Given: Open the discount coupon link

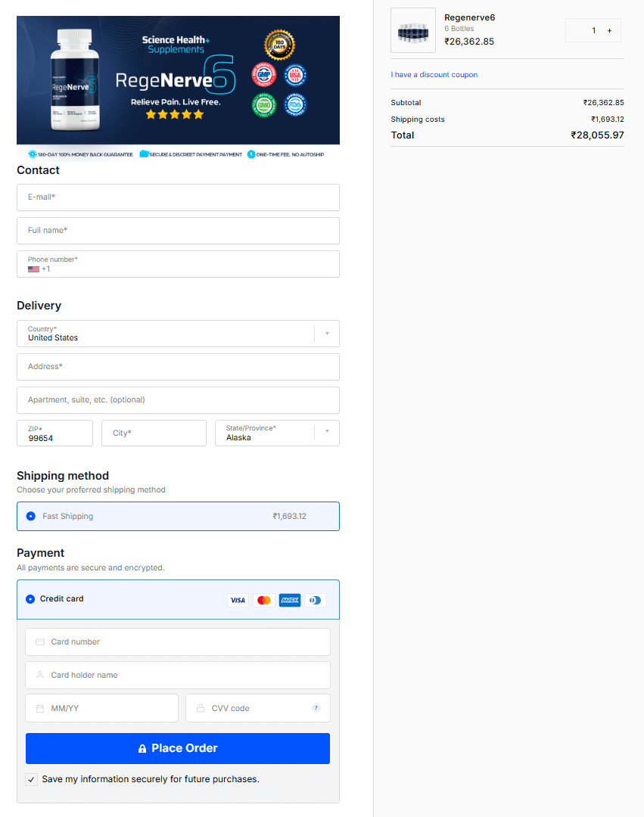Looking at the screenshot, I should click(x=434, y=74).
